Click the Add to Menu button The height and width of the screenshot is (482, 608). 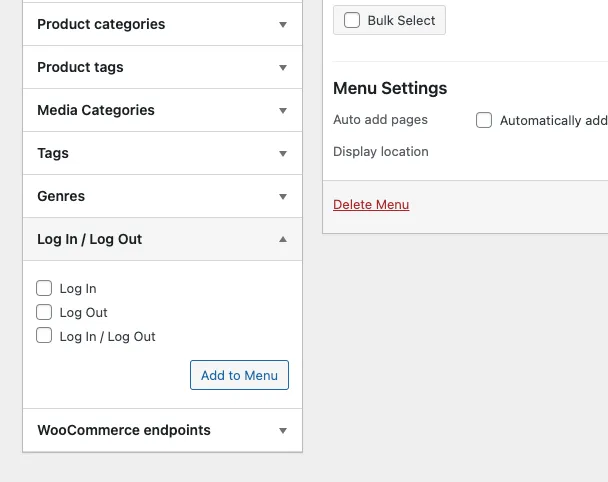[239, 375]
